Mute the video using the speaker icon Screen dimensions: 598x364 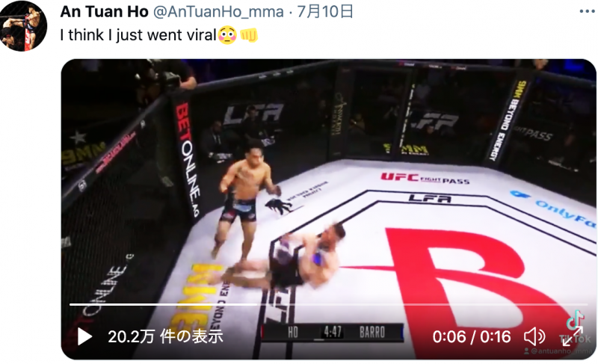pos(534,336)
